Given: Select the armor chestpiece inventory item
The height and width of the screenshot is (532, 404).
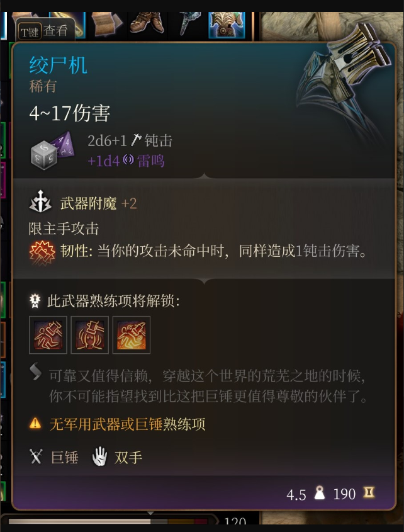Looking at the screenshot, I should click(227, 25).
